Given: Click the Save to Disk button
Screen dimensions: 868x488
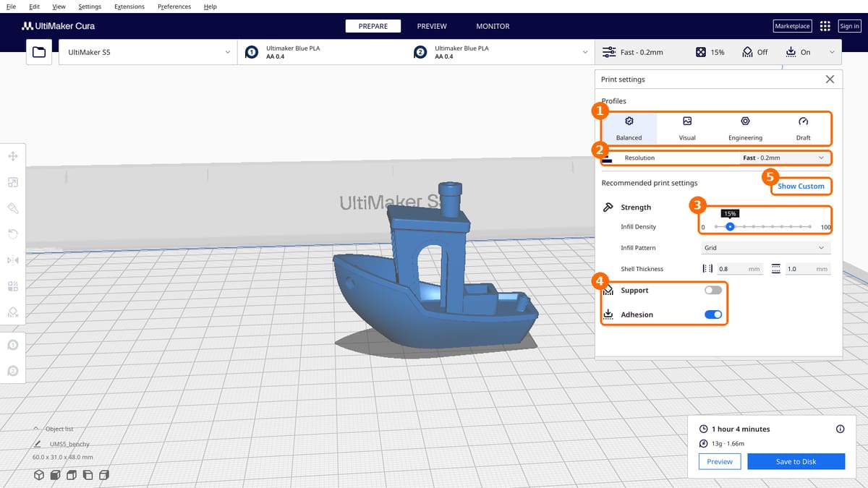Looking at the screenshot, I should coord(796,461).
